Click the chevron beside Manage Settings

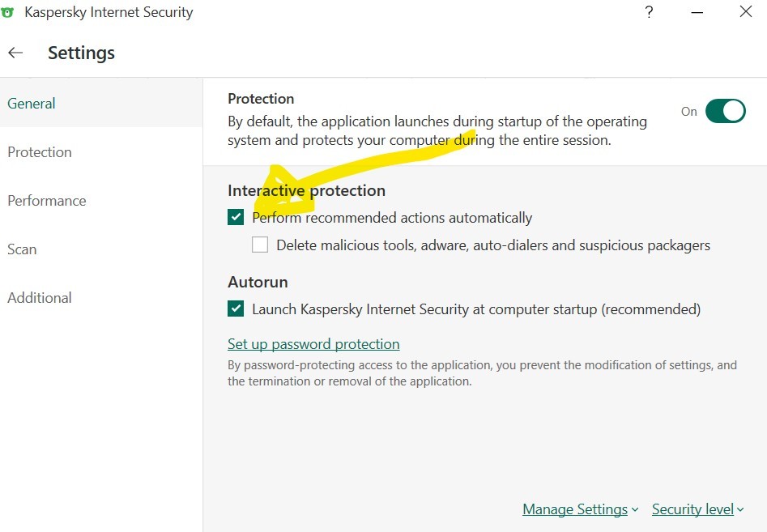pyautogui.click(x=634, y=509)
